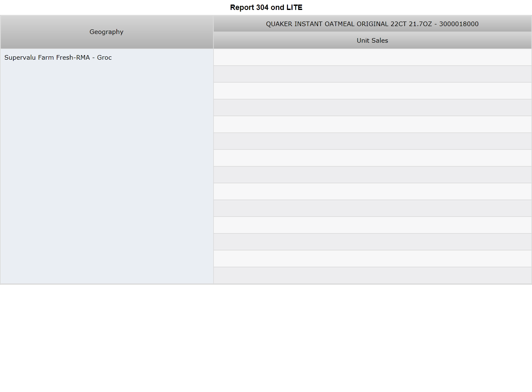Click the Unit Sales column header
This screenshot has height=392, width=532.
coord(372,41)
